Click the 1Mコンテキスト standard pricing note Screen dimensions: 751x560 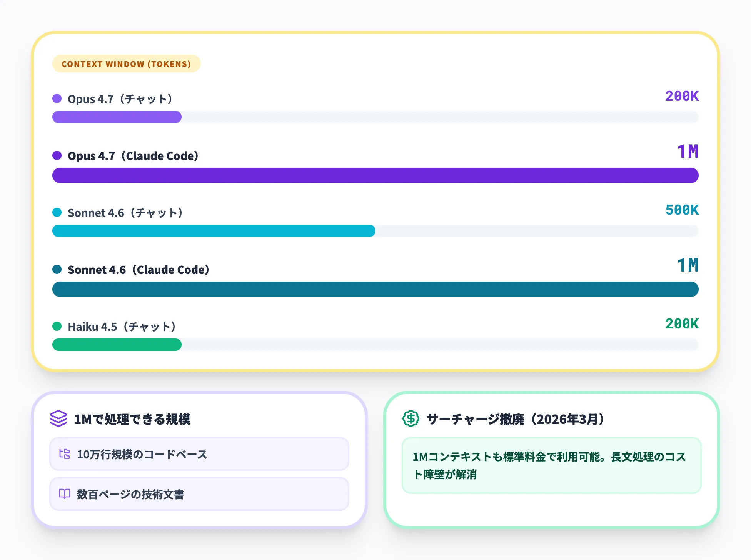tap(552, 465)
